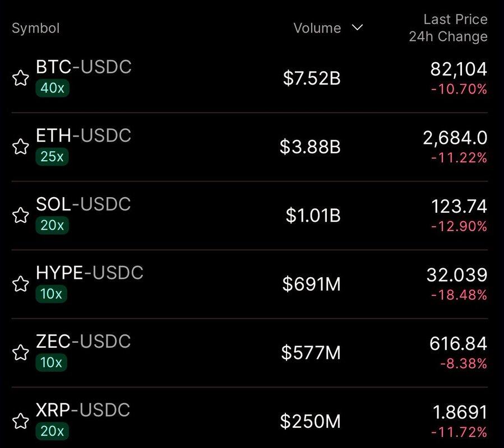Click the star beside ZEC-USDC
This screenshot has width=504, height=448.
(x=21, y=353)
